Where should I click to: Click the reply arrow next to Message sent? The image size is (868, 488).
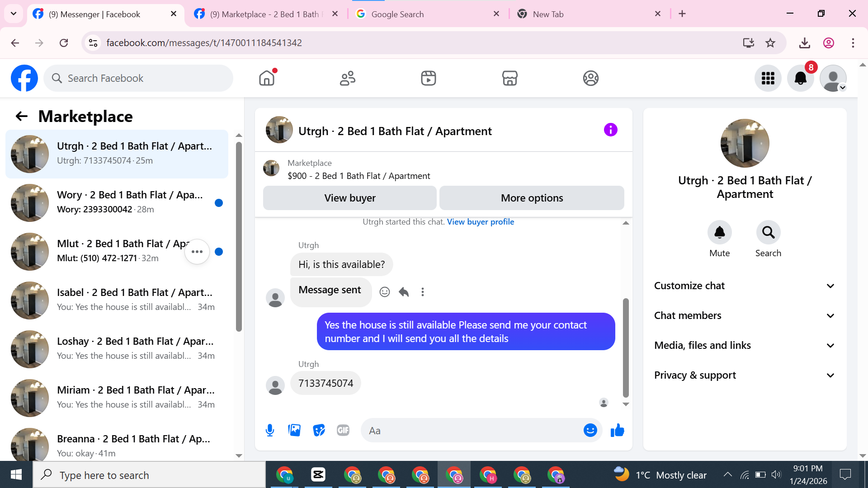[404, 292]
